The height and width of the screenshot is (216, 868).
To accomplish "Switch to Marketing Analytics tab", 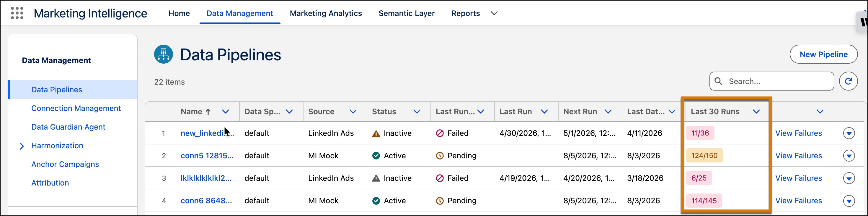I will click(326, 13).
